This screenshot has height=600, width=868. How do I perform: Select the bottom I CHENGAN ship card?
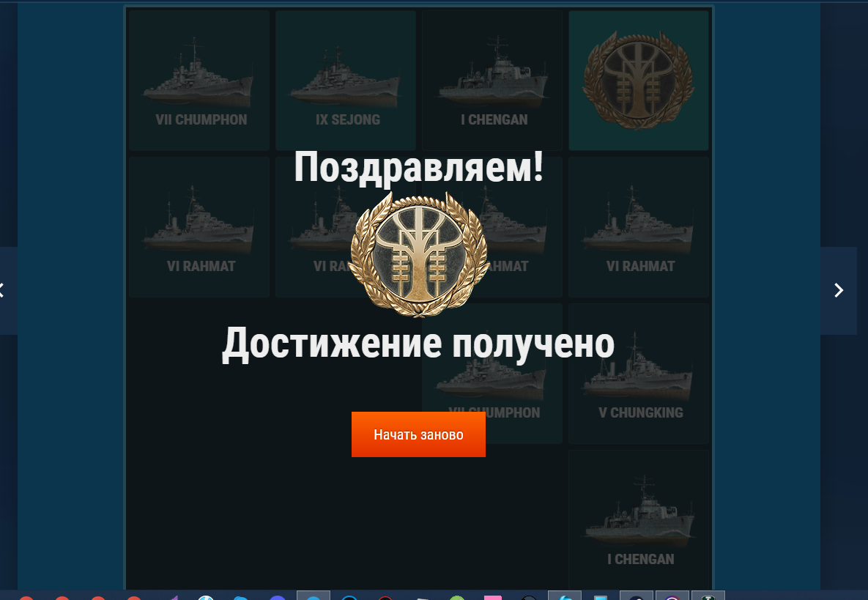[x=639, y=519]
